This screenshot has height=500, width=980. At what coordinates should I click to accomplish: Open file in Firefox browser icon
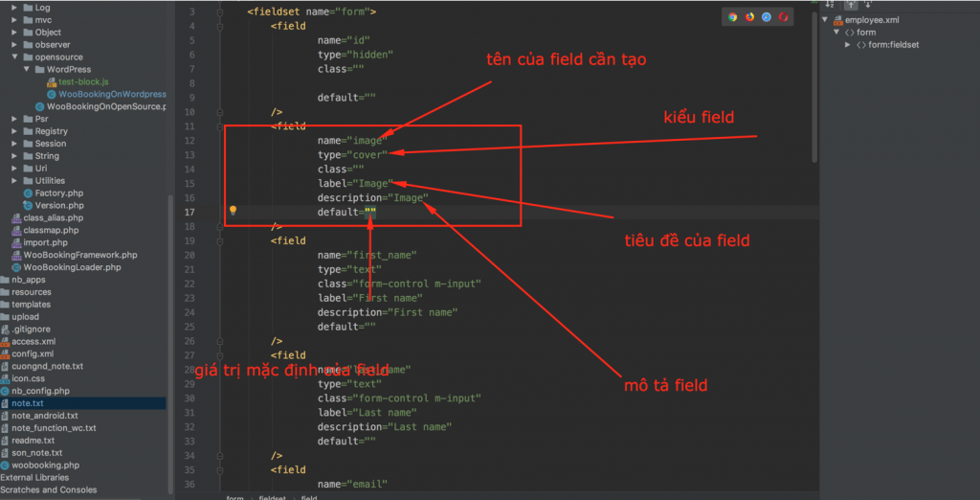coord(749,16)
